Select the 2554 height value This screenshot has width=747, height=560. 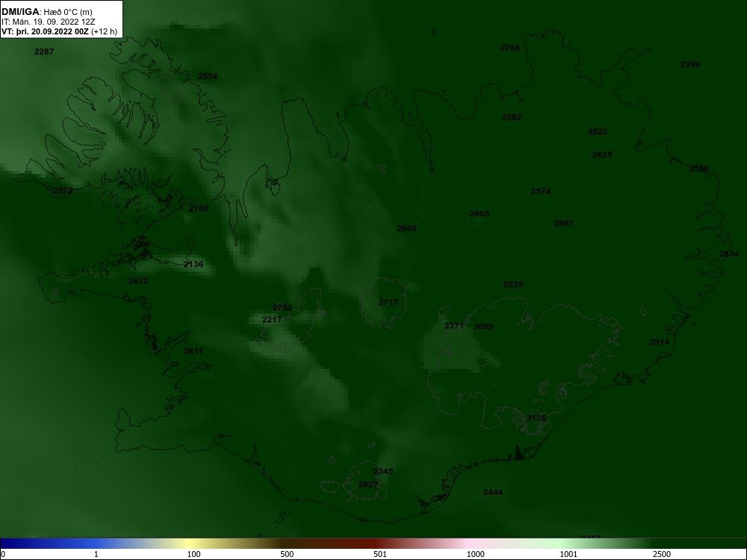(x=207, y=76)
